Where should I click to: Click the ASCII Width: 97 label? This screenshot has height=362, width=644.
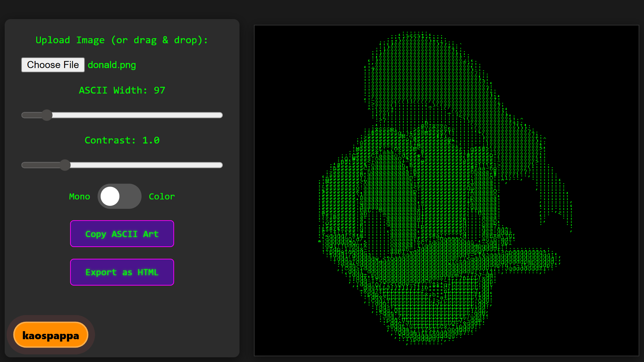coord(122,90)
